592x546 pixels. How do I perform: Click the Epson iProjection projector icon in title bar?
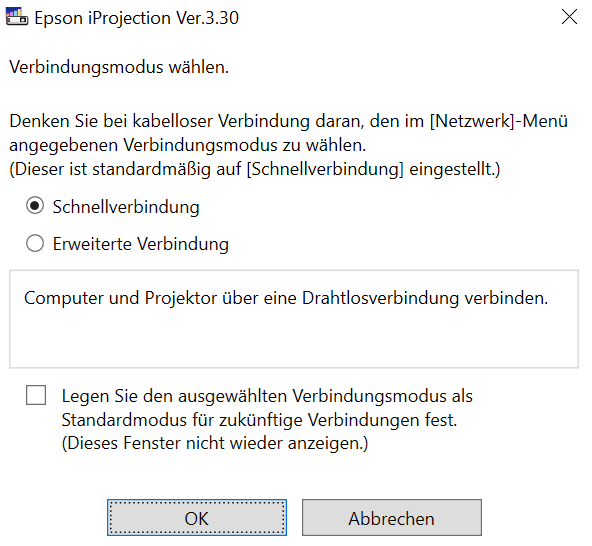tap(17, 17)
